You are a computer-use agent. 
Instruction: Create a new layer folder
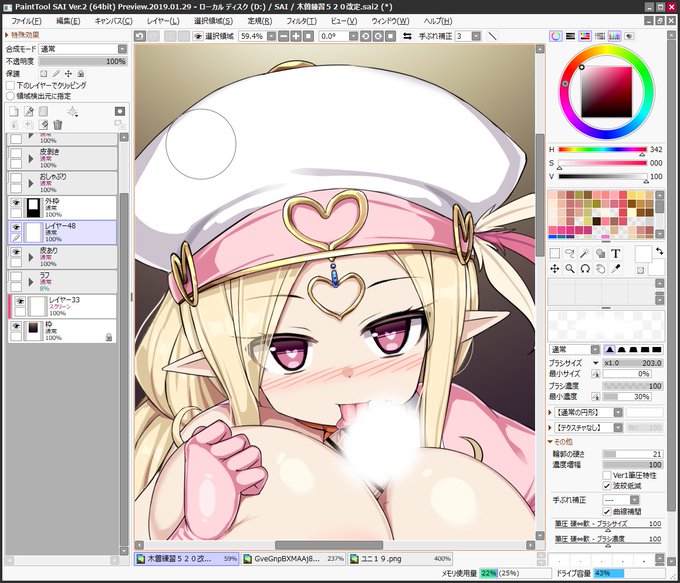(x=43, y=112)
